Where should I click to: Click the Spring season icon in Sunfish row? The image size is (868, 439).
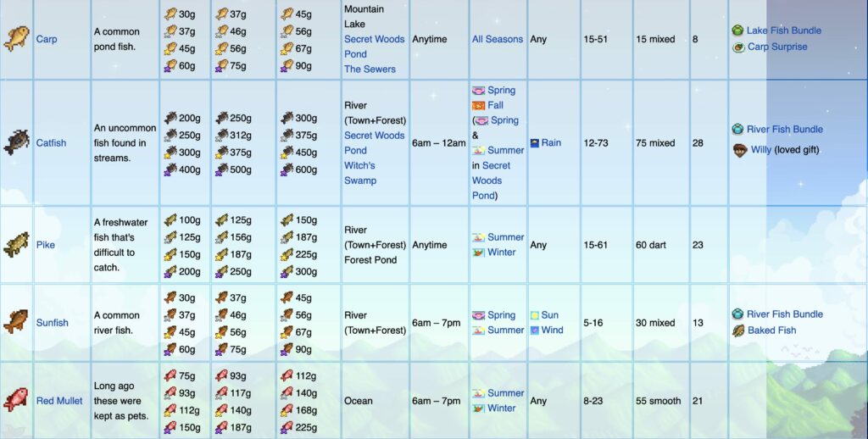(478, 315)
